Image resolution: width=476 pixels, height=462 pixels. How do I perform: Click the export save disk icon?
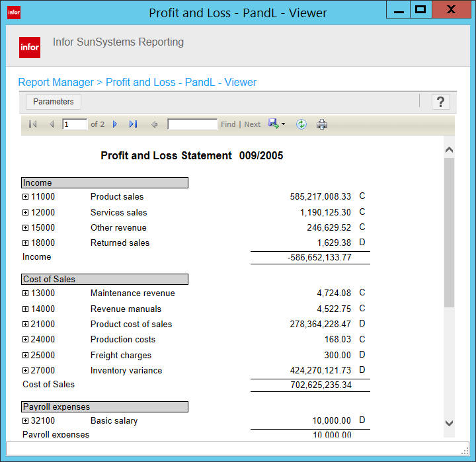click(x=274, y=124)
